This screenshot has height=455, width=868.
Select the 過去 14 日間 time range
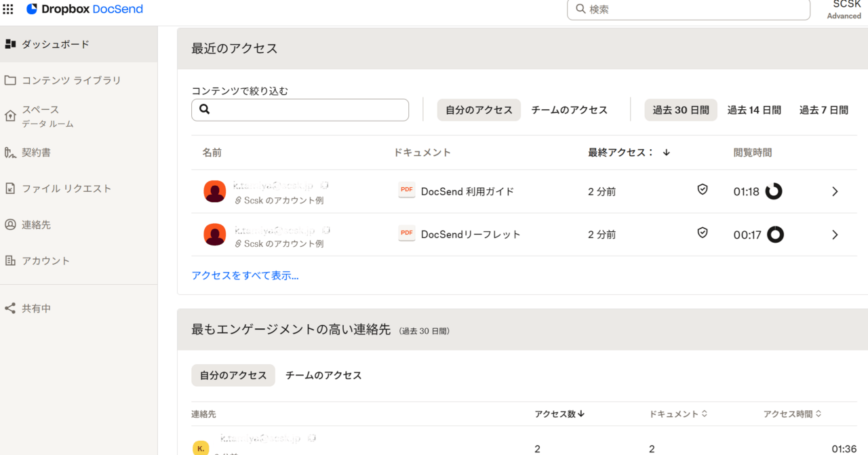[754, 110]
